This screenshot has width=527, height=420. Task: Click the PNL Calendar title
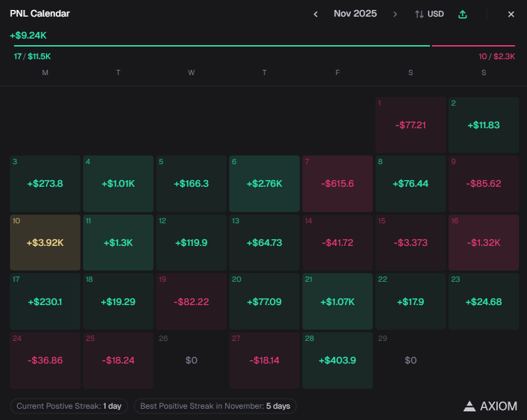click(x=40, y=13)
